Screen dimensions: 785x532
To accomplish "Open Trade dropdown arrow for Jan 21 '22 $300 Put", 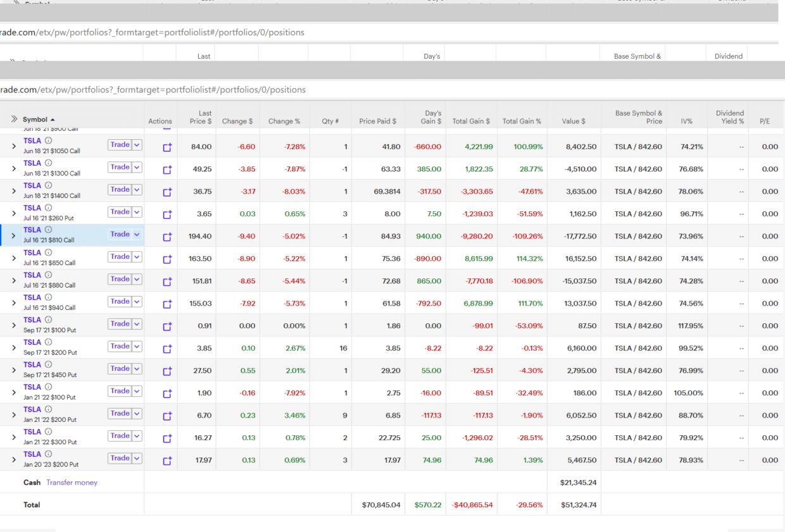I will click(x=137, y=435).
